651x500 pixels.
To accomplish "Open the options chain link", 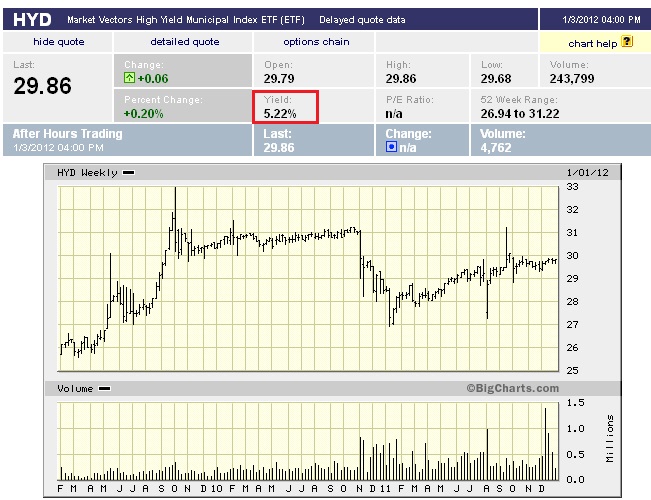I will pos(316,42).
